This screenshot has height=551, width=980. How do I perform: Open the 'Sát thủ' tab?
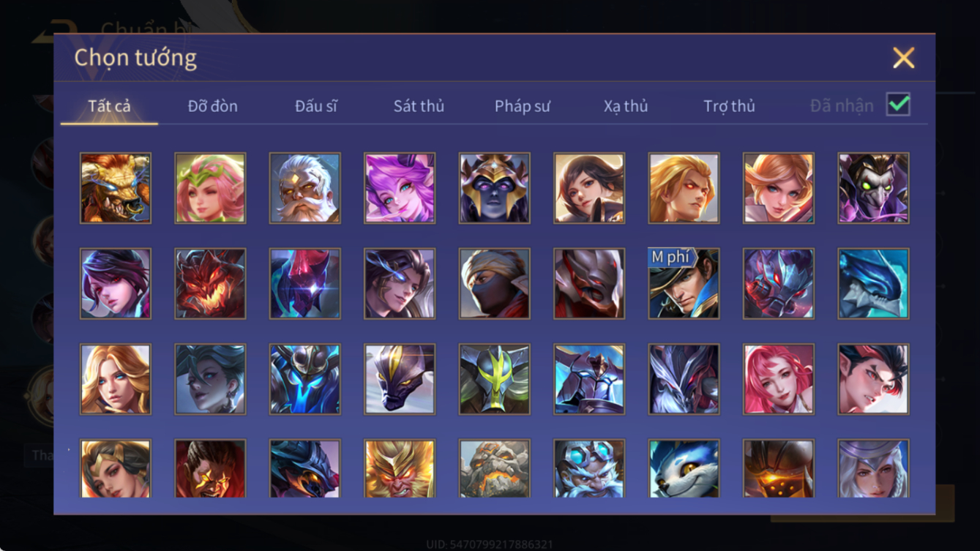419,106
